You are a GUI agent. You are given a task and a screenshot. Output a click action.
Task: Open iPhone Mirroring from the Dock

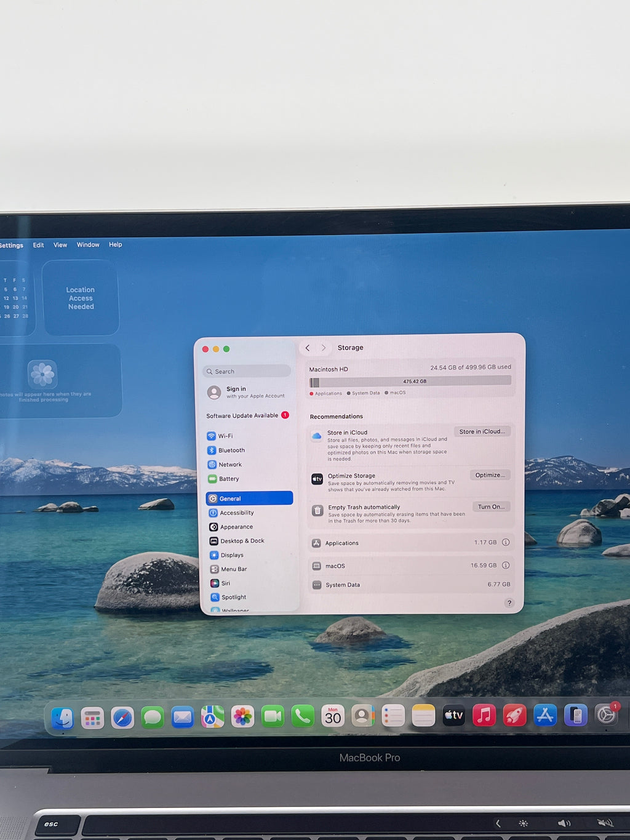[x=575, y=715]
